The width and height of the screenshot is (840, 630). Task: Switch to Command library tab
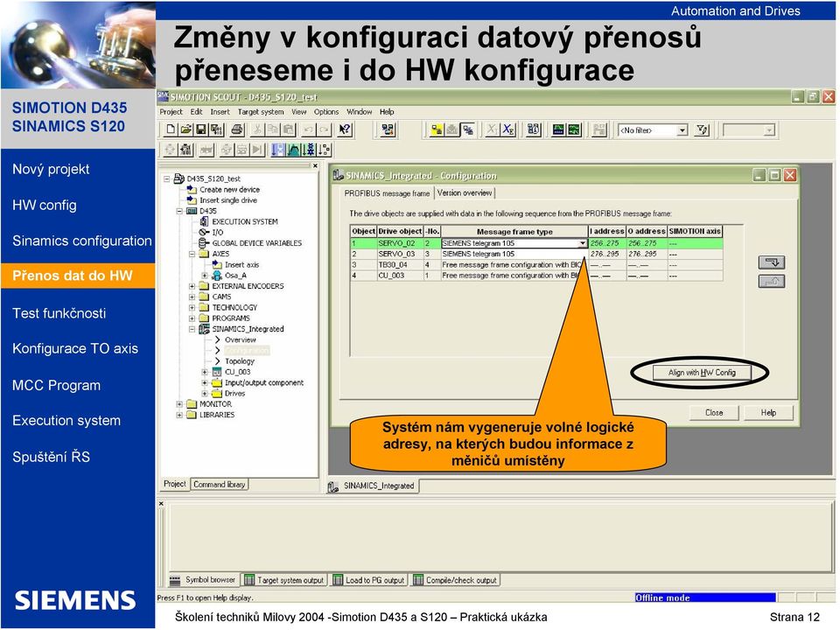point(219,484)
